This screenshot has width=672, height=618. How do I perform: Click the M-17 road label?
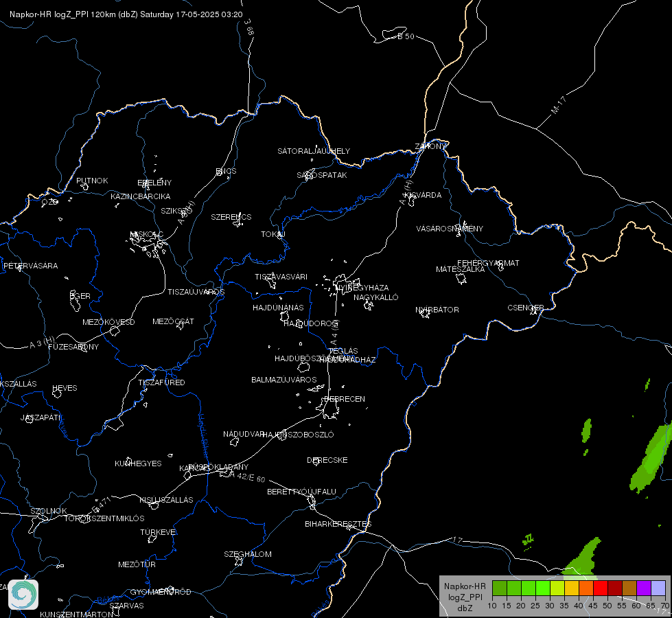point(559,105)
